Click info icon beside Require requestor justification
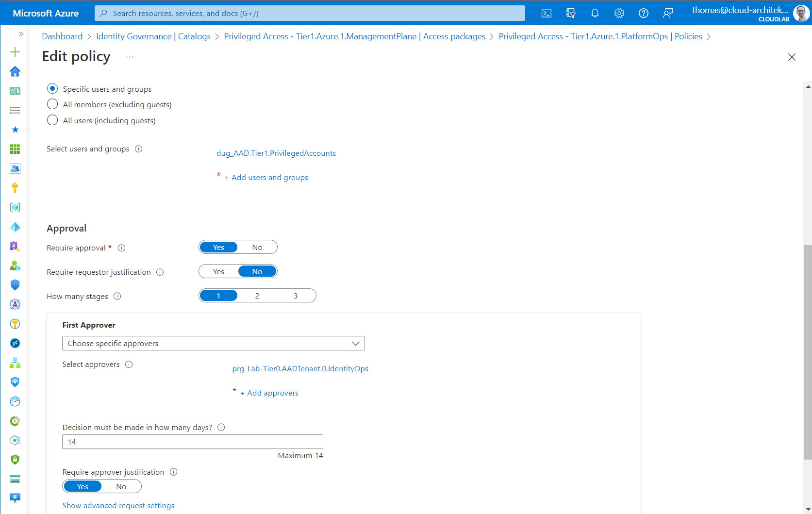The width and height of the screenshot is (812, 514). pyautogui.click(x=160, y=272)
